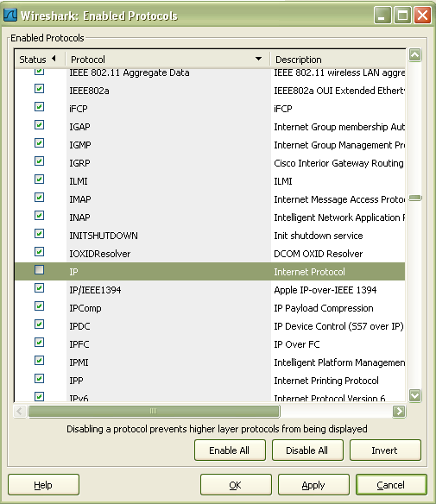The width and height of the screenshot is (436, 504).
Task: Cancel the dialog
Action: coord(391,485)
